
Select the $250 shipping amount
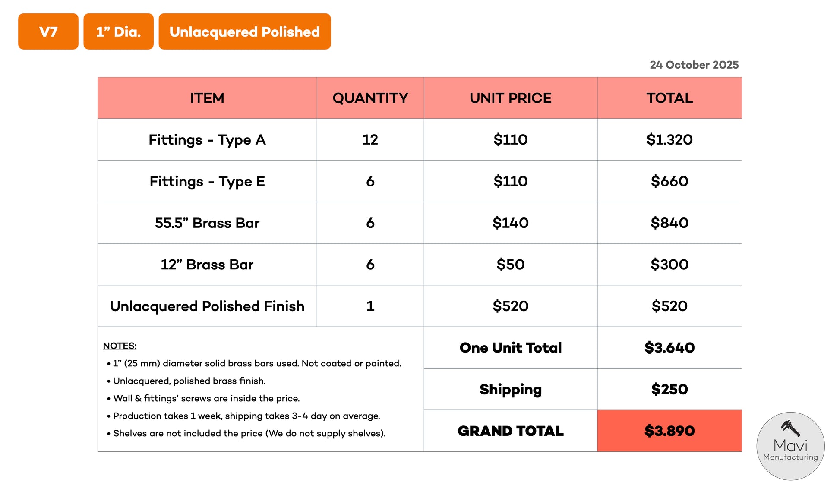coord(669,389)
